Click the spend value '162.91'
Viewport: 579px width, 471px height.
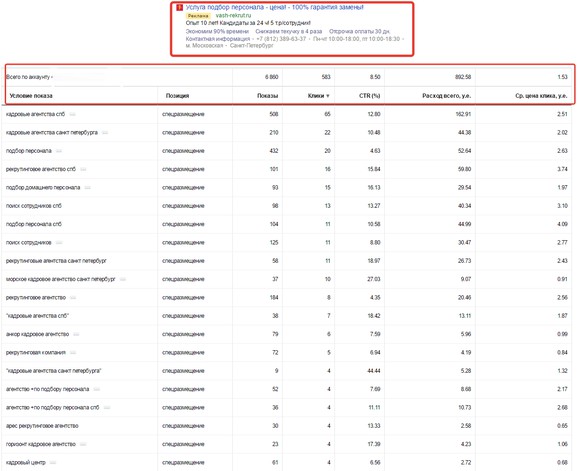coord(463,114)
